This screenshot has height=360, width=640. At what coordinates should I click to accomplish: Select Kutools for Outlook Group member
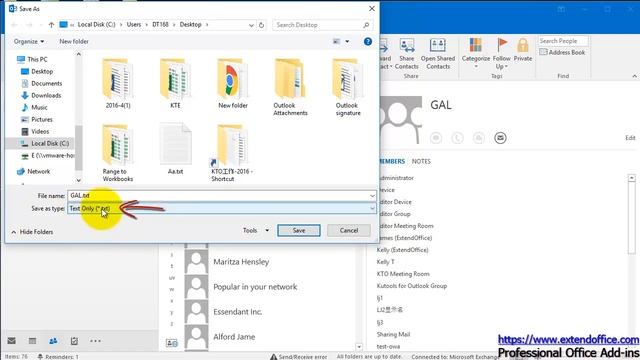[411, 286]
